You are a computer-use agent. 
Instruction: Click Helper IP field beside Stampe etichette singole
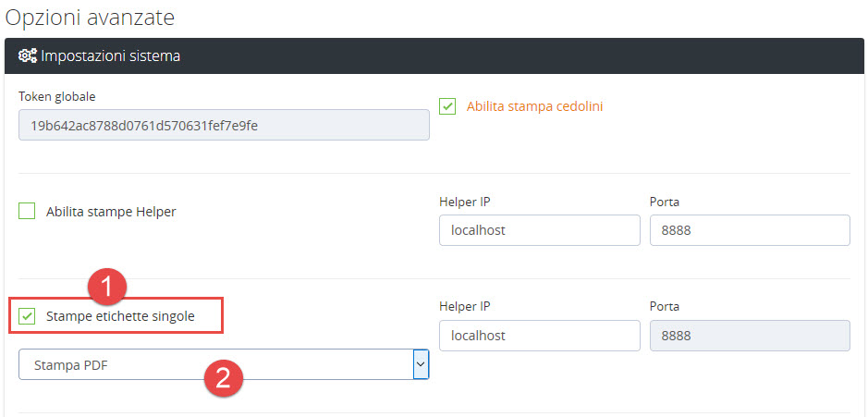point(539,336)
